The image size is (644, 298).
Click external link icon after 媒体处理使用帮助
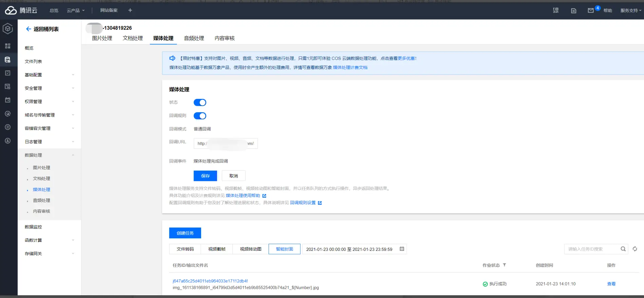265,196
